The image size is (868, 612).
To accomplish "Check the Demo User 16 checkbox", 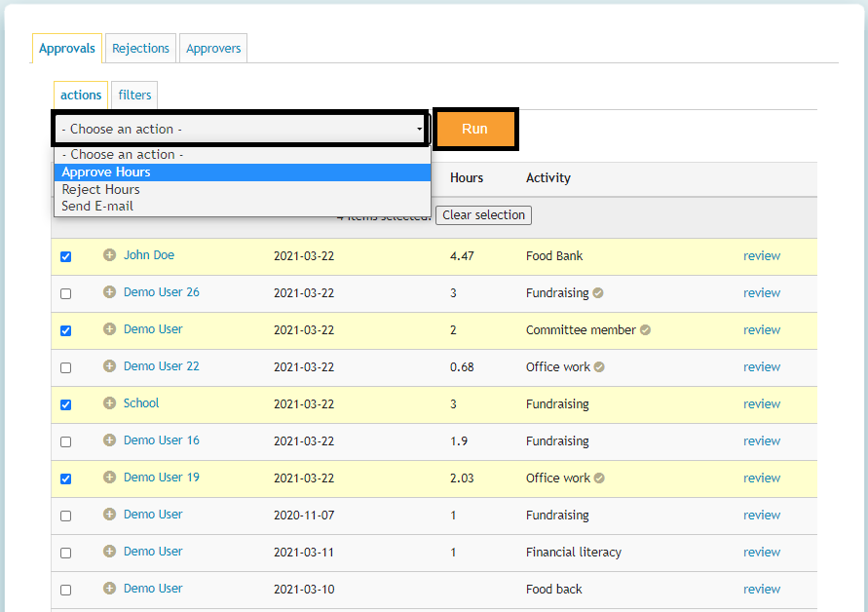I will click(66, 442).
